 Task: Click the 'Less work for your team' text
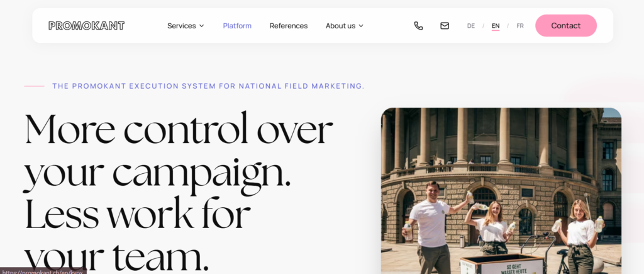point(138,235)
